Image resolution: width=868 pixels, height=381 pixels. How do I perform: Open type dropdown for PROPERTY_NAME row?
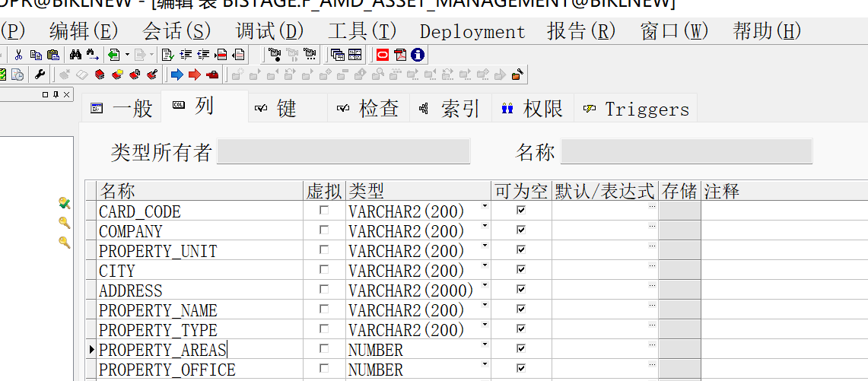pos(485,305)
